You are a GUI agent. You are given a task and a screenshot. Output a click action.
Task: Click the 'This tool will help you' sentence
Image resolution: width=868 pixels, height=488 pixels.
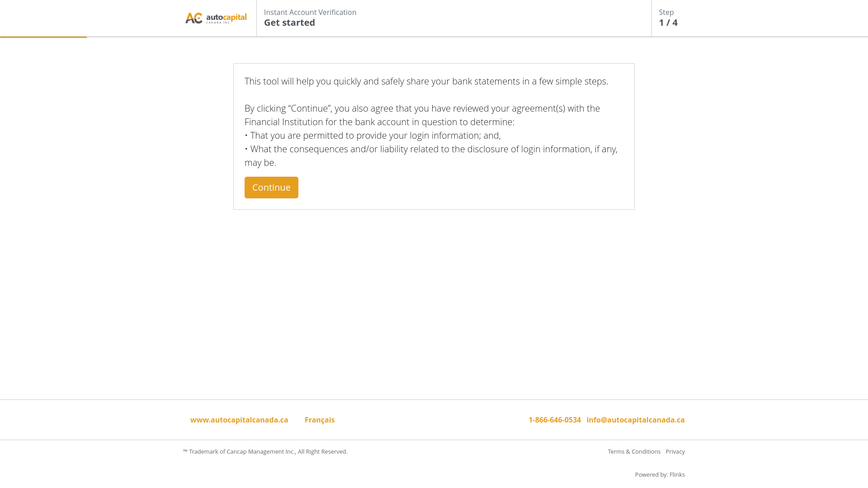tap(426, 81)
